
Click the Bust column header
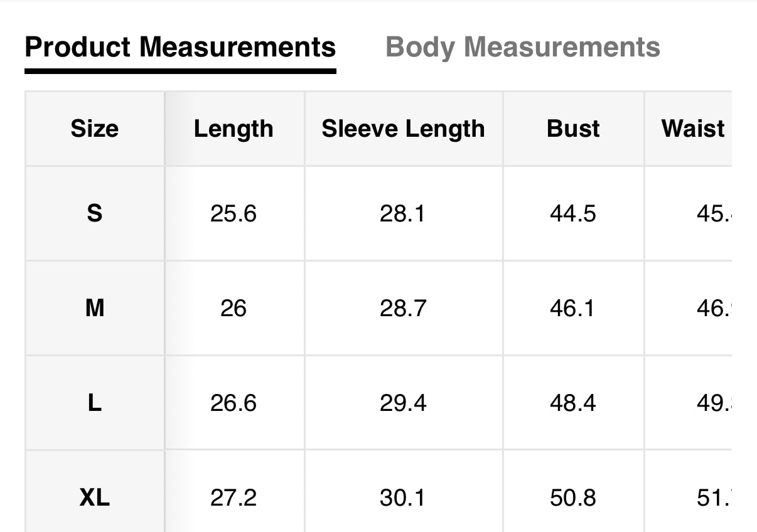tap(573, 129)
